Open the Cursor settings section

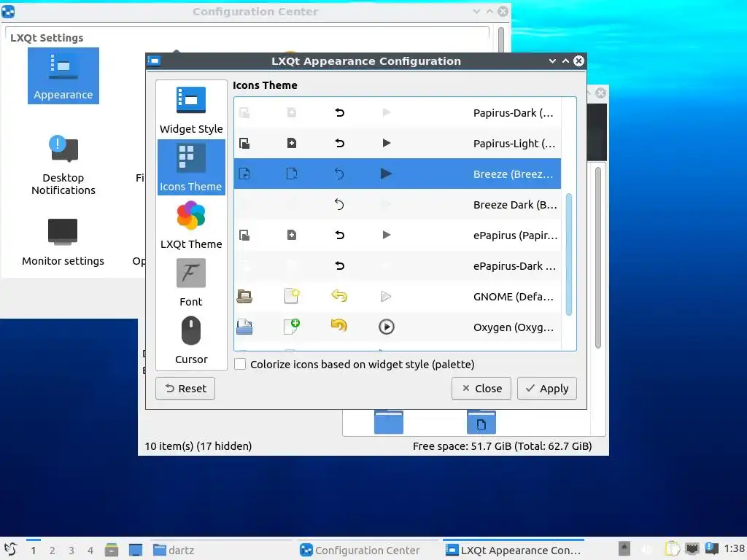191,340
